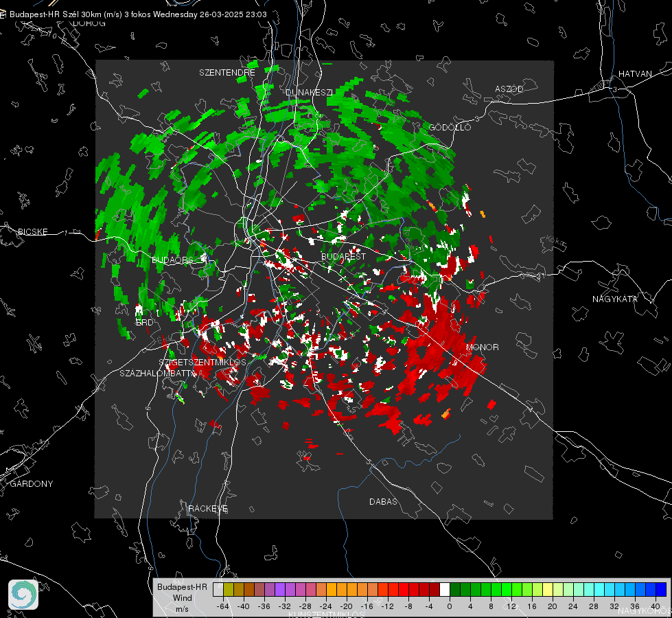Click the DUNAKESZI city label

click(309, 92)
